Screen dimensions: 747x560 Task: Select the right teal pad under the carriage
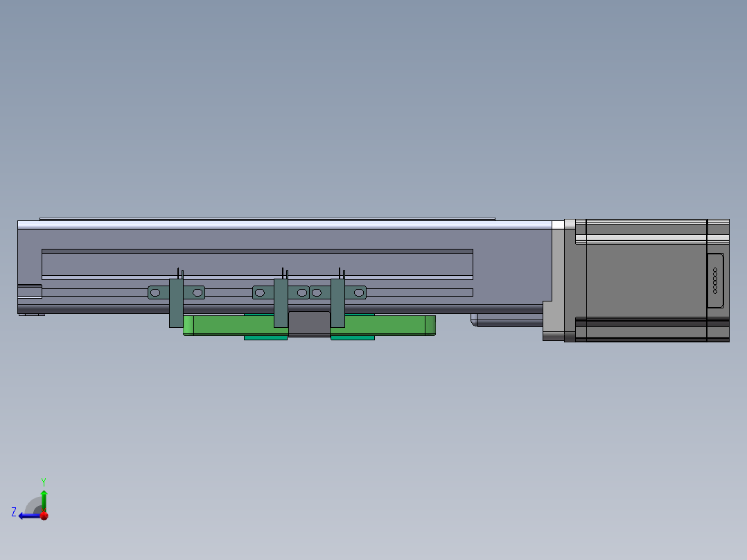(x=353, y=338)
